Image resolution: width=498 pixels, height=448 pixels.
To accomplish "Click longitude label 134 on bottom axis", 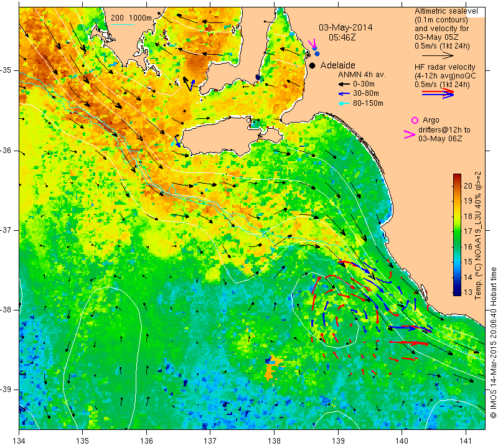I will click(19, 441).
